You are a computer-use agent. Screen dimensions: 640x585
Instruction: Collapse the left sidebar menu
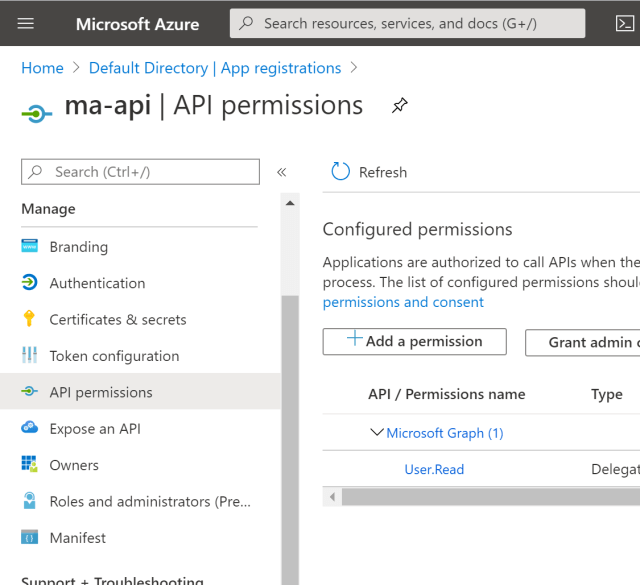[x=282, y=172]
